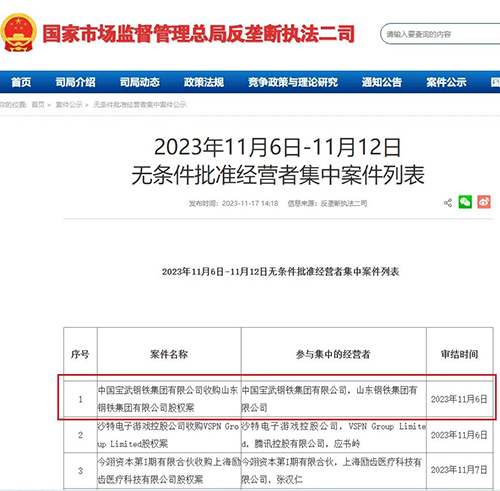Click the large page headline 无条件批准经营者集中案件列表
The height and width of the screenshot is (491, 500).
coord(278,175)
